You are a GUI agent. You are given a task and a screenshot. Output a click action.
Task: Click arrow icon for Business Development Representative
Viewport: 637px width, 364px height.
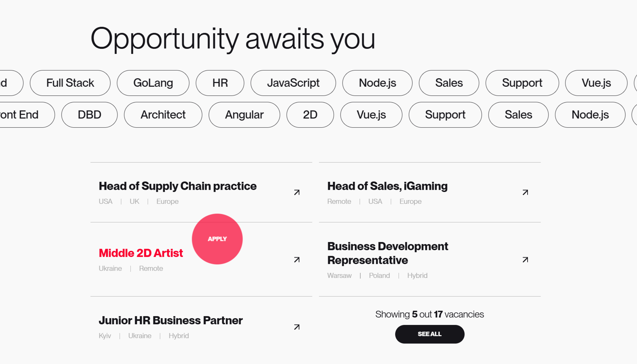point(525,260)
